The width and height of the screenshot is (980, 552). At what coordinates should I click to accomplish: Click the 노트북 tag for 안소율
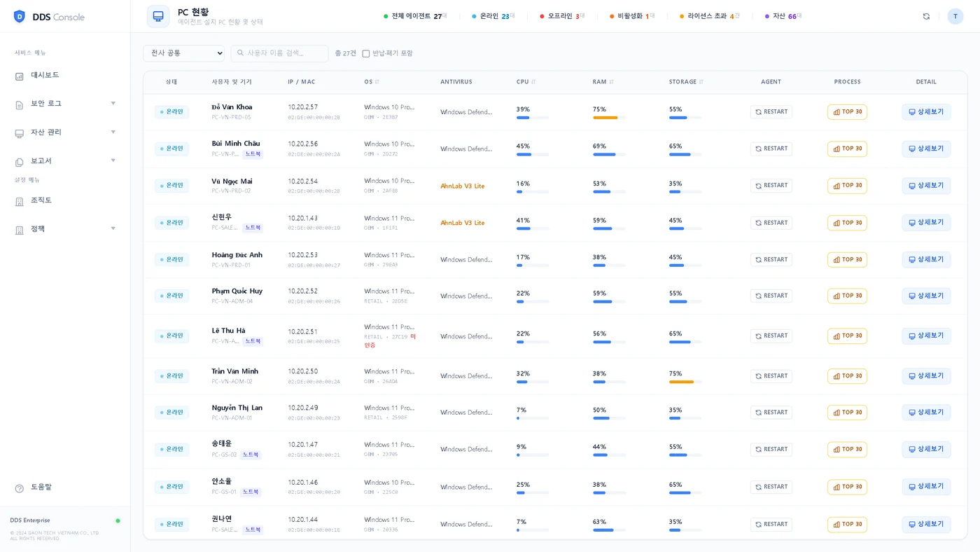(x=251, y=492)
